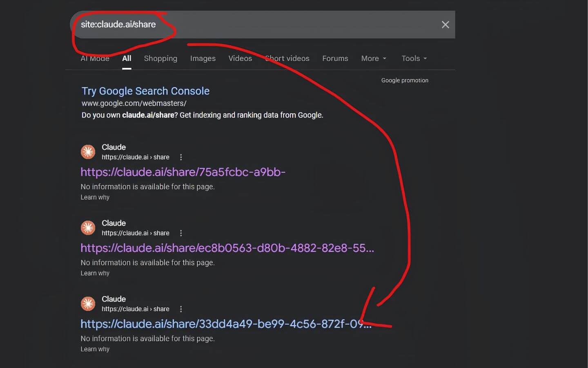
Task: Open the Forums tab
Action: 335,58
